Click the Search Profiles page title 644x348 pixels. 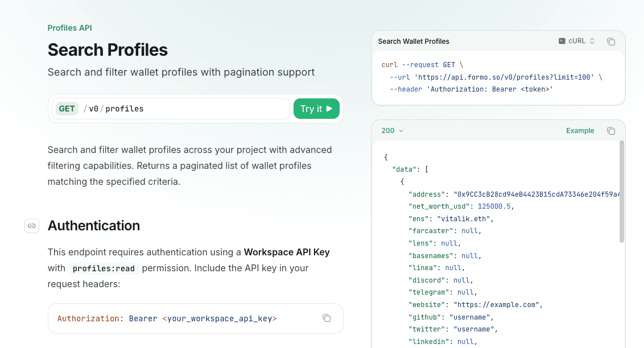click(x=108, y=50)
